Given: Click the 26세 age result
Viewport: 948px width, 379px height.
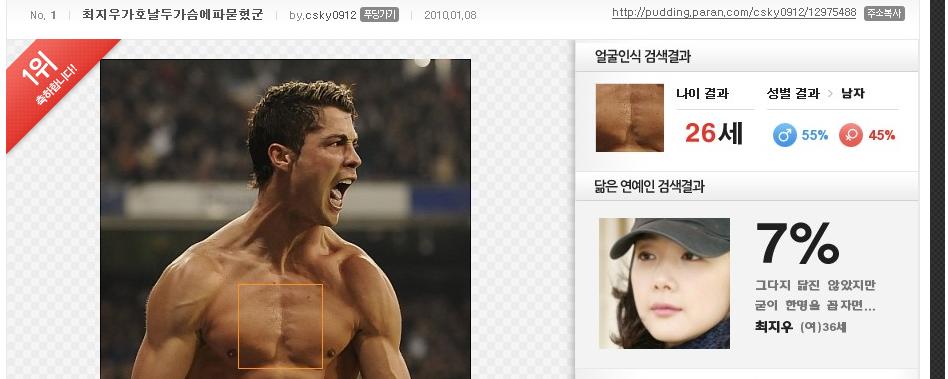Looking at the screenshot, I should 713,133.
